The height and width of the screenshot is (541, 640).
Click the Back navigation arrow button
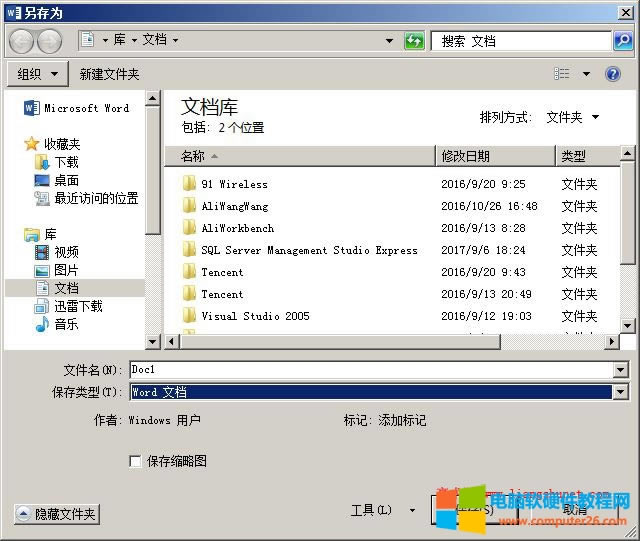[21, 41]
